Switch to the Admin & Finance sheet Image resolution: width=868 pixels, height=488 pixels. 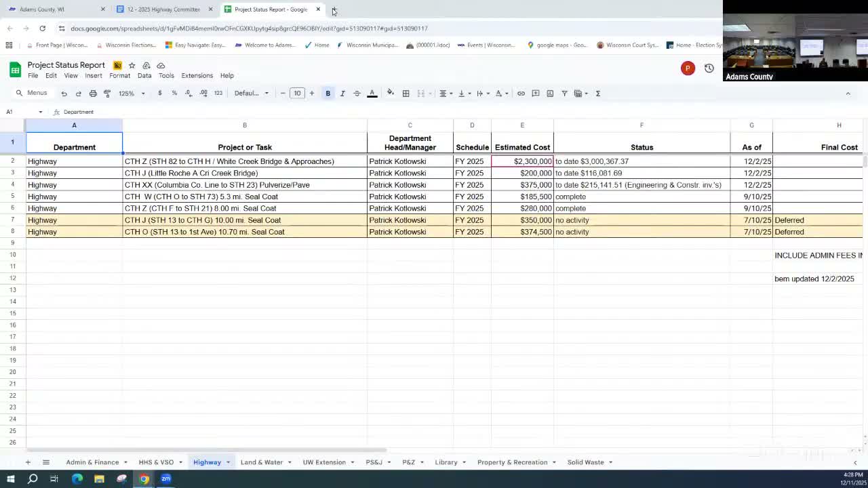pos(92,462)
